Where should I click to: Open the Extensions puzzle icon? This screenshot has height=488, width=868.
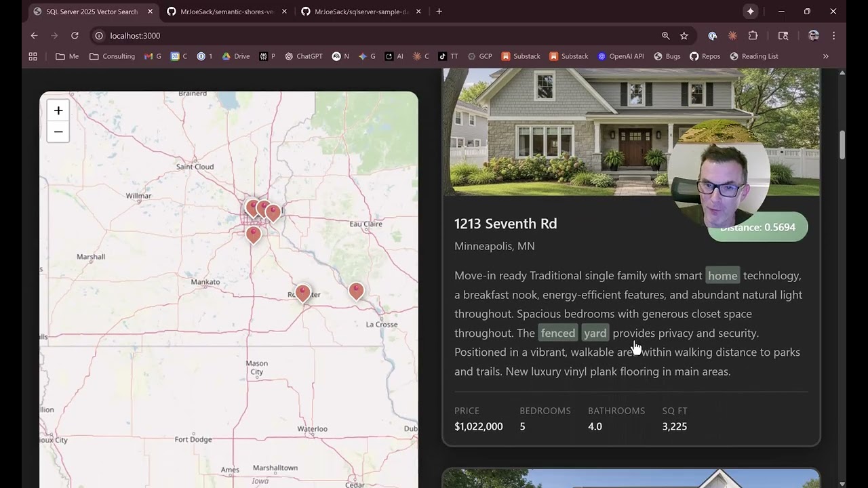pyautogui.click(x=753, y=35)
